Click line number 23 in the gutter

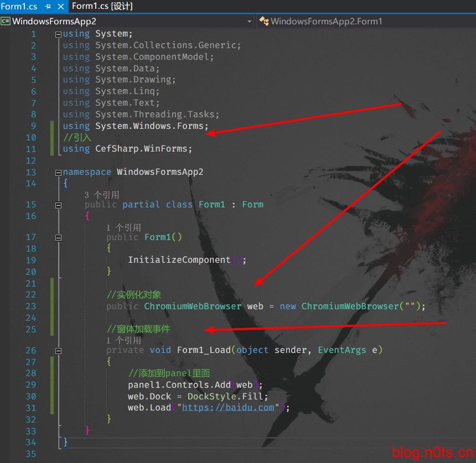[x=30, y=306]
